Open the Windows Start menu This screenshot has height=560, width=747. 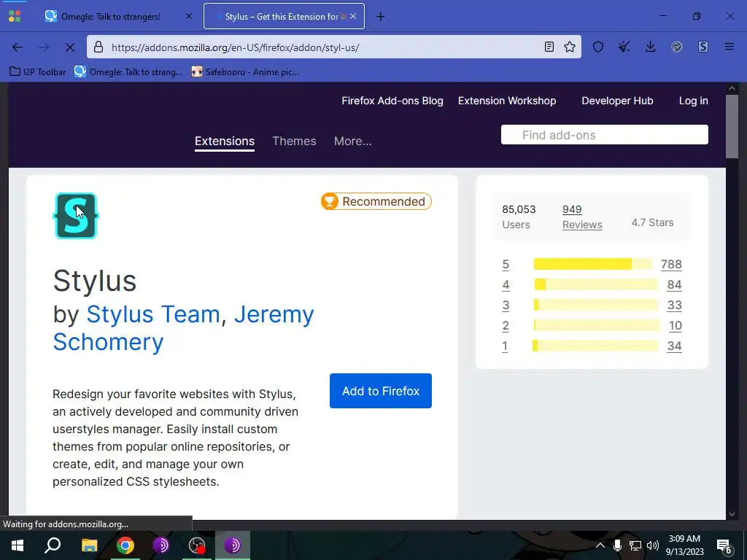pos(18,545)
